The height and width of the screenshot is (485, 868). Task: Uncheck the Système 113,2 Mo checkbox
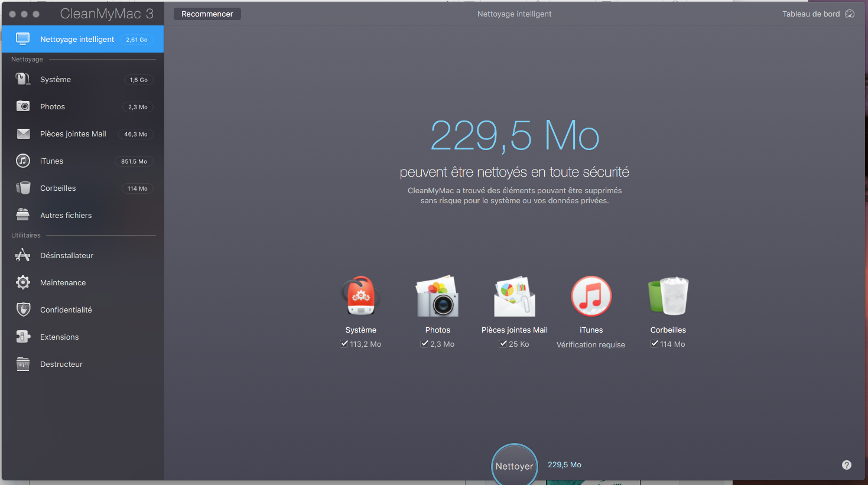coord(344,344)
